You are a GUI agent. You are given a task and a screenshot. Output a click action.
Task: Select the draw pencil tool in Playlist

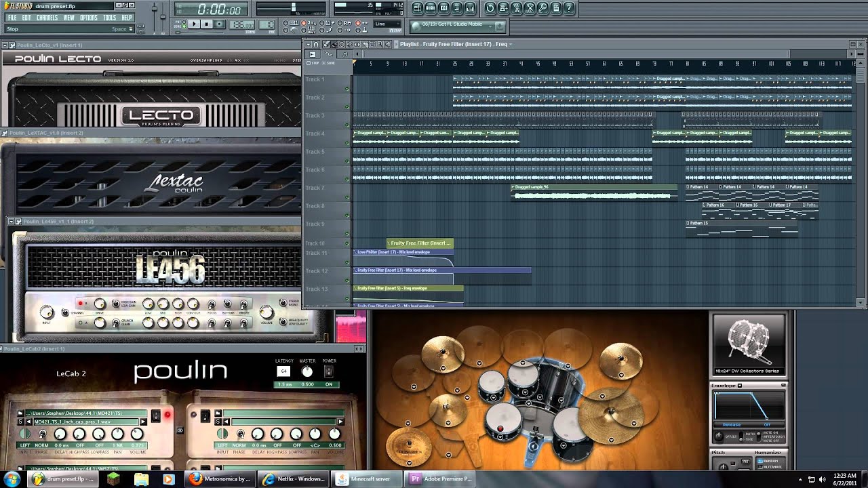(x=327, y=44)
